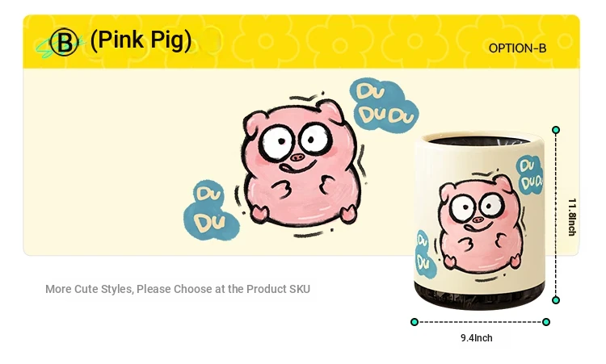This screenshot has width=606, height=364.
Task: Click the black base of the trash can
Action: (x=479, y=297)
